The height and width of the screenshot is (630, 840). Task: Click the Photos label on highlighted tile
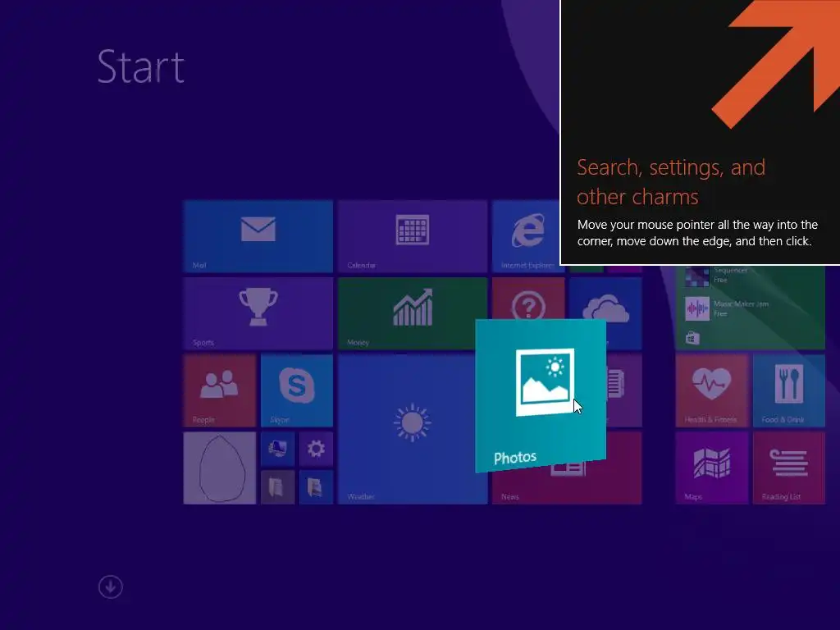pyautogui.click(x=515, y=458)
